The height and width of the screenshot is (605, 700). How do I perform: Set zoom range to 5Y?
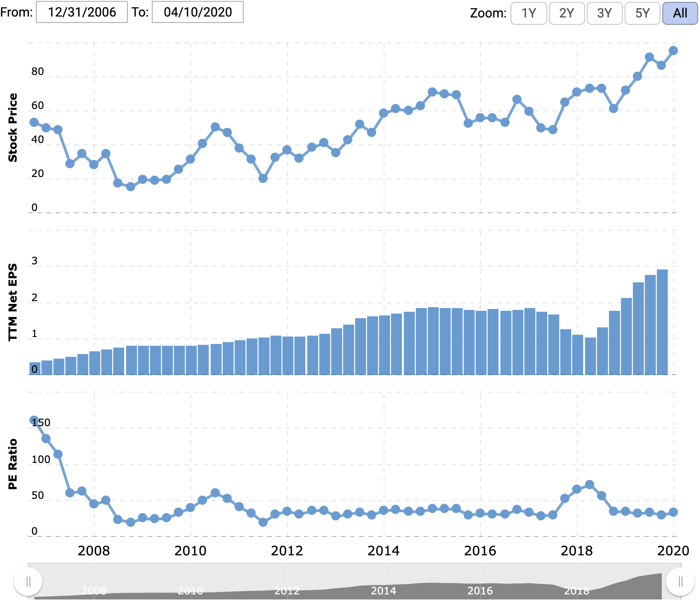(643, 13)
